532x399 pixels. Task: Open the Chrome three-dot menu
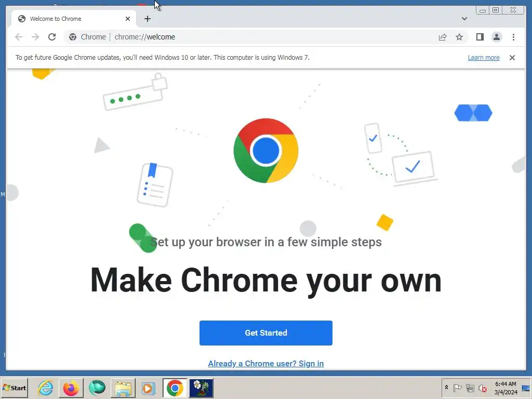(513, 37)
